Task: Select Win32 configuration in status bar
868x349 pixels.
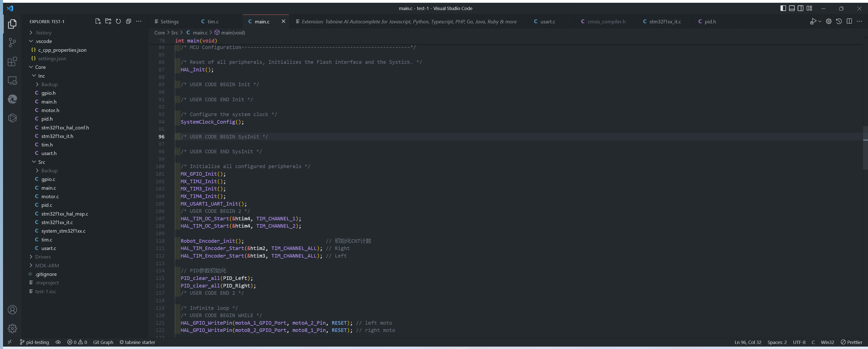Action: [827, 342]
